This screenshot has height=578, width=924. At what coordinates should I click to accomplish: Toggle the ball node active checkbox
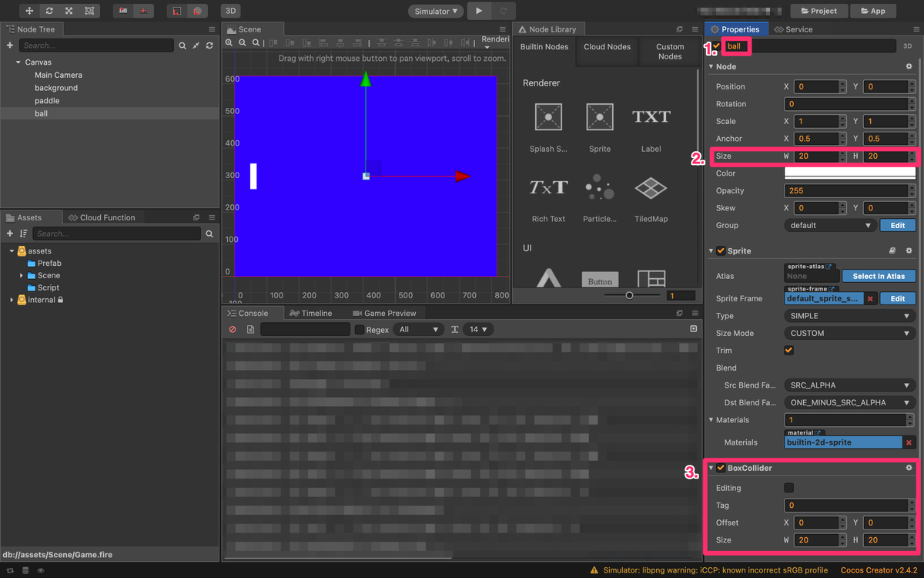tap(716, 46)
